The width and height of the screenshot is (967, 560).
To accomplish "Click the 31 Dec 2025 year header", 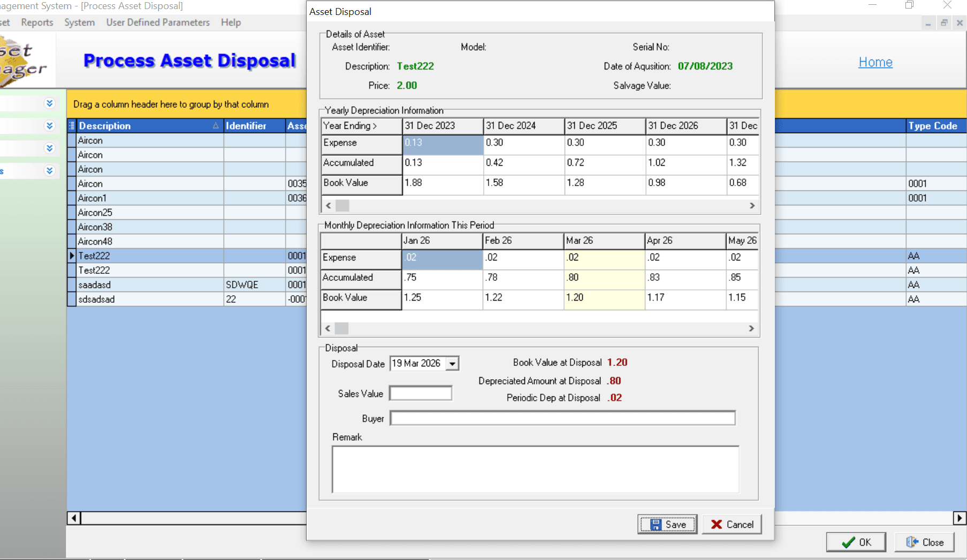I will pos(605,126).
